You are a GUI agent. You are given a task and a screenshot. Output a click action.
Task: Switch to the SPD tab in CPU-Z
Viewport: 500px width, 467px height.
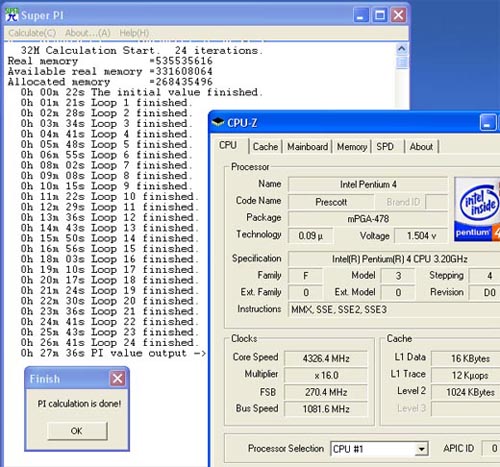point(385,147)
